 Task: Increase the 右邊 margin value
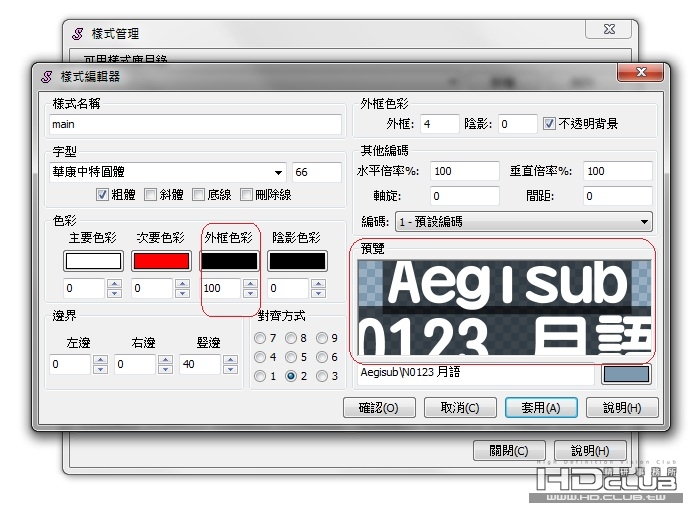(165, 360)
